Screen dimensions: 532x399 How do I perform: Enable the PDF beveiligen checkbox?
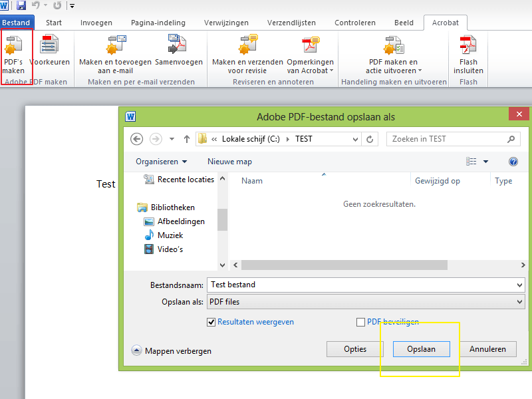(360, 322)
